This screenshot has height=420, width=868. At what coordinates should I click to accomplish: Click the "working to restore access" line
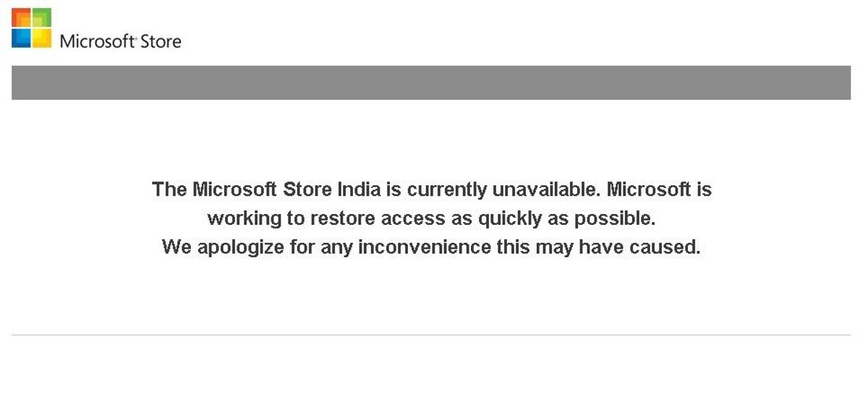tap(431, 218)
